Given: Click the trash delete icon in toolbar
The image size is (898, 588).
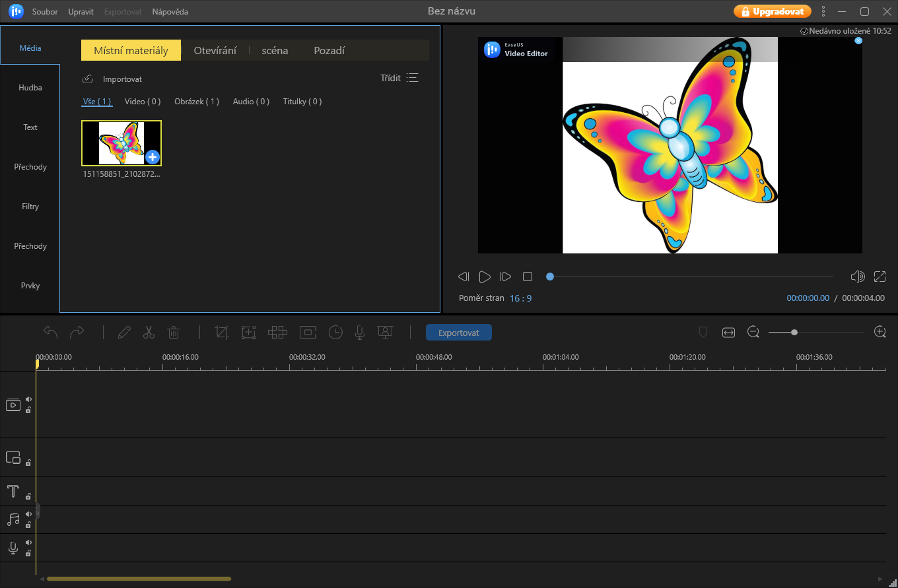Looking at the screenshot, I should 174,333.
